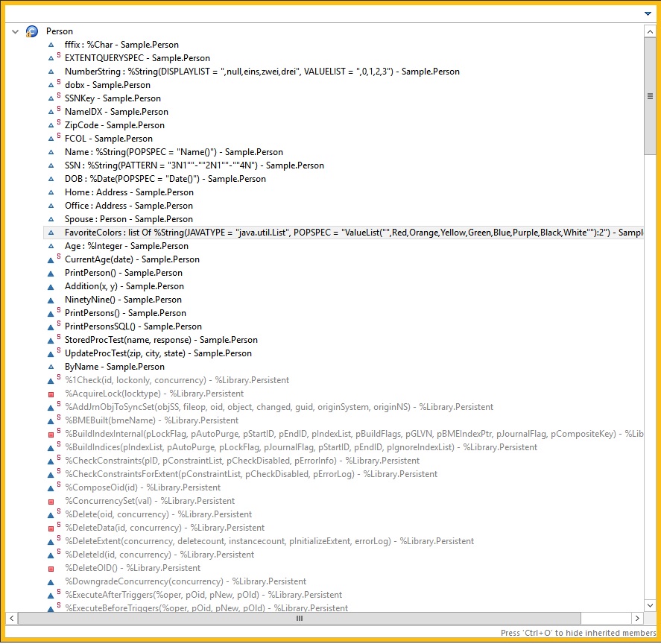Image resolution: width=661 pixels, height=644 pixels.
Task: Select ByName - Sample.Person query
Action: [x=115, y=367]
